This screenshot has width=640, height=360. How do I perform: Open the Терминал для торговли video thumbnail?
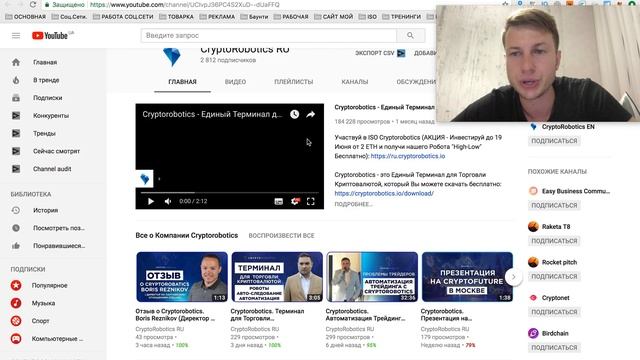click(x=277, y=277)
